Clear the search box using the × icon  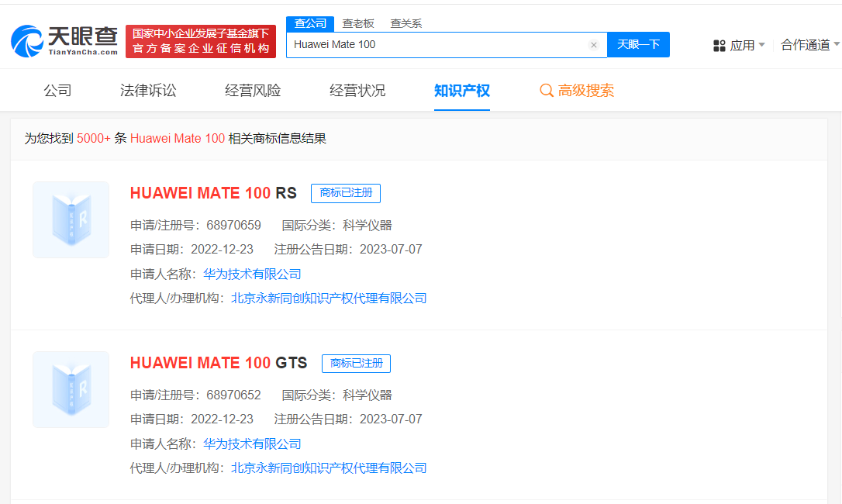pyautogui.click(x=594, y=44)
